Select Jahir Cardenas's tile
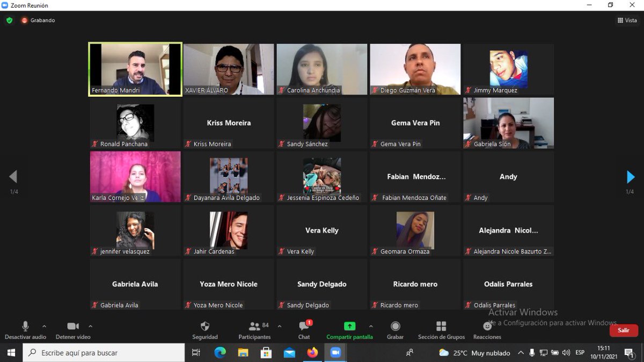Image resolution: width=644 pixels, height=362 pixels. [x=229, y=230]
